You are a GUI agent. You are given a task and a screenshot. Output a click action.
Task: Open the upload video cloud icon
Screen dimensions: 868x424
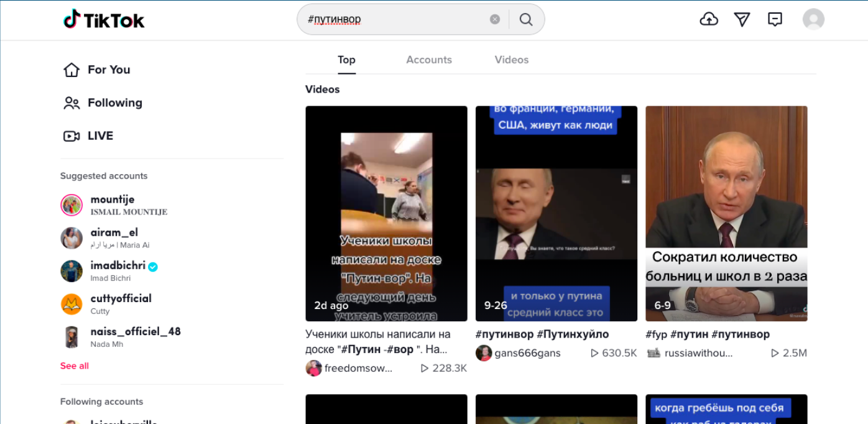(709, 19)
